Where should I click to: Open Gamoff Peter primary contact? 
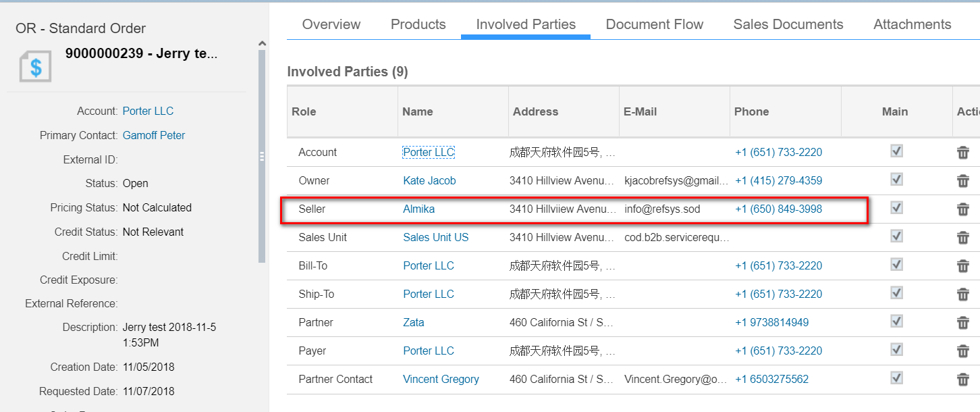click(x=154, y=136)
